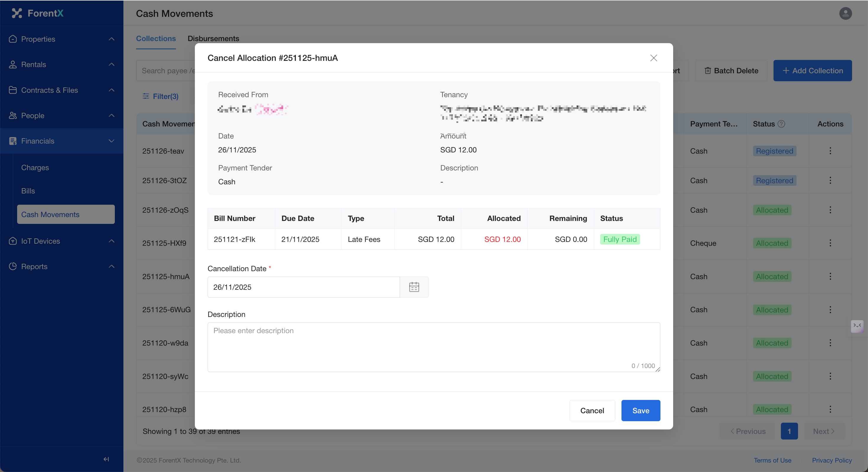Open Charges under Financials
Screen dimensions: 868x472
35,167
